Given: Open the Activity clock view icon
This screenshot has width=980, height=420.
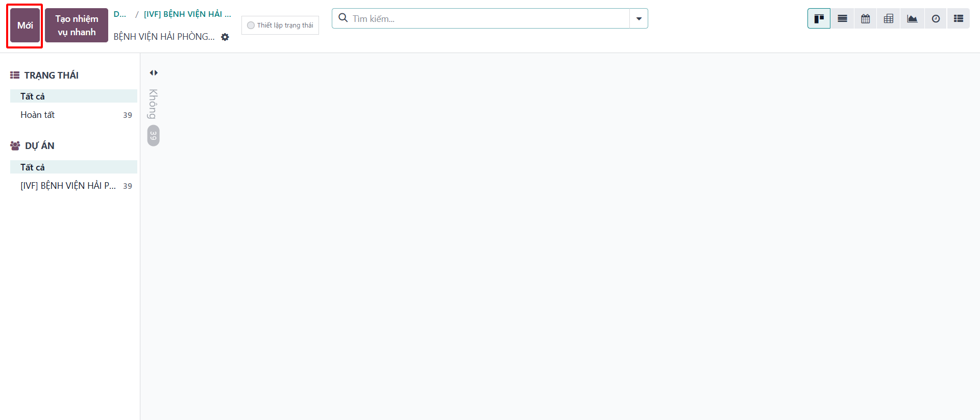Looking at the screenshot, I should [x=936, y=19].
